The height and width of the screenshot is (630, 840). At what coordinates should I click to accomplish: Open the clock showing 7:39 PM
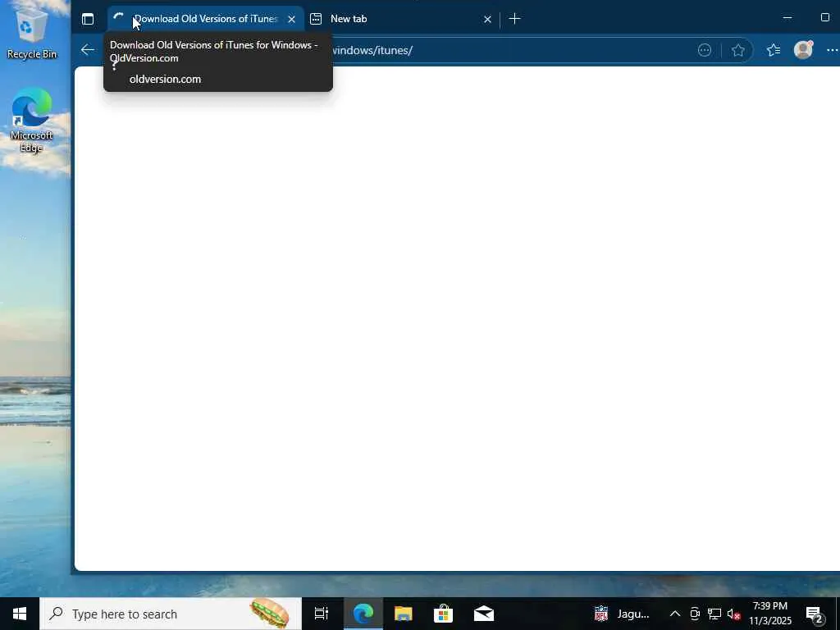pos(769,614)
